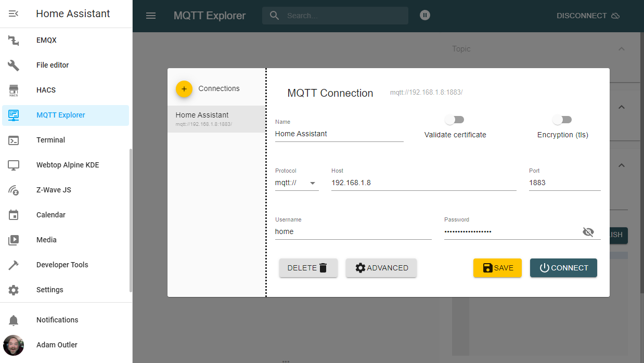Collapse the Home Assistant sidebar
Screen dimensions: 644x363
tap(14, 14)
